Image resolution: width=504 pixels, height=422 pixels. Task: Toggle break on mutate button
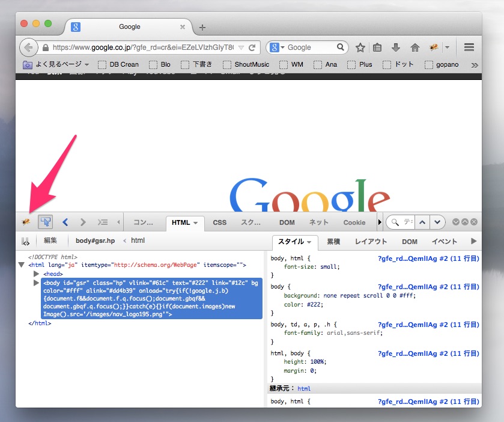25,241
